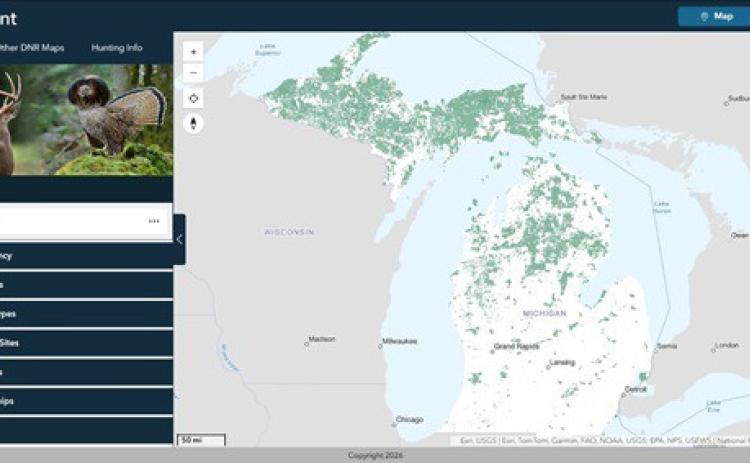The height and width of the screenshot is (463, 750).
Task: Switch to the Map view button
Action: (x=714, y=16)
